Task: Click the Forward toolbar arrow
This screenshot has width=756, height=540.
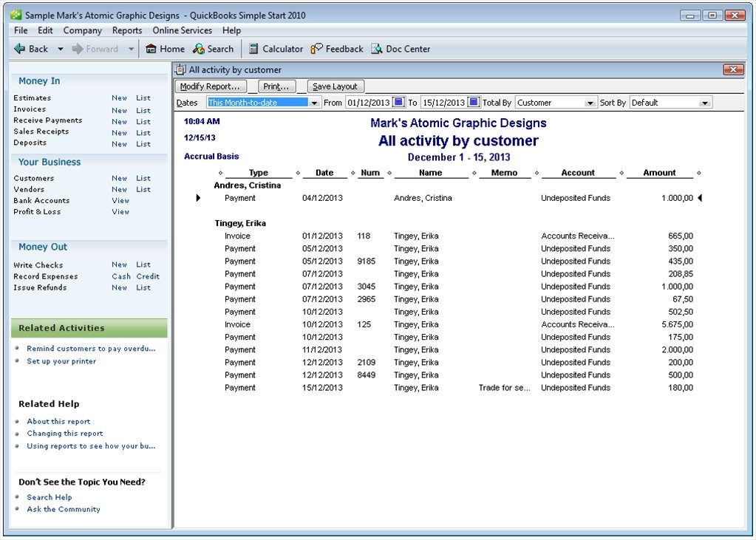Action: click(95, 49)
